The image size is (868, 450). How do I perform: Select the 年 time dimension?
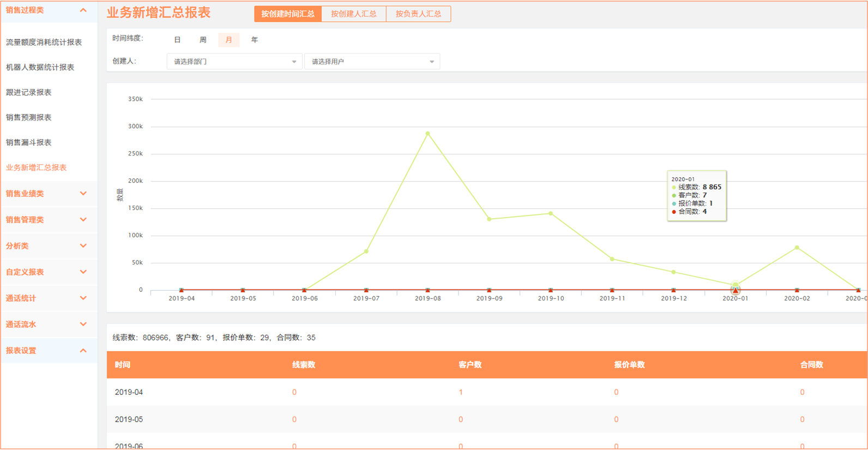(x=254, y=40)
